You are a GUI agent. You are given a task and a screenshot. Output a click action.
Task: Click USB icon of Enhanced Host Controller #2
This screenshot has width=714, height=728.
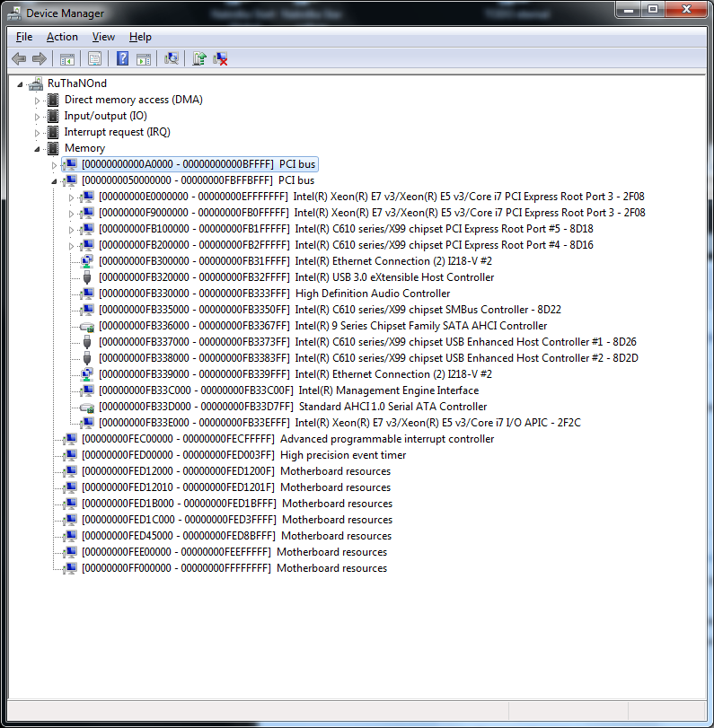point(87,358)
